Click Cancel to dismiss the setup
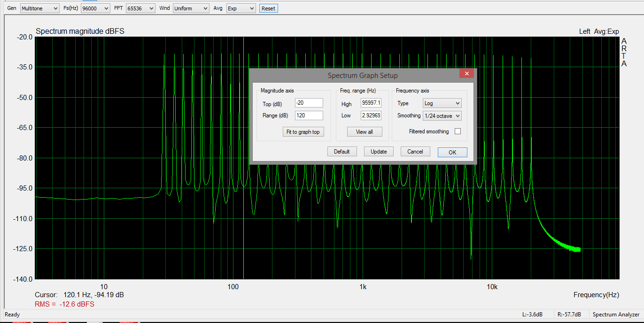644x323 pixels. [x=415, y=152]
